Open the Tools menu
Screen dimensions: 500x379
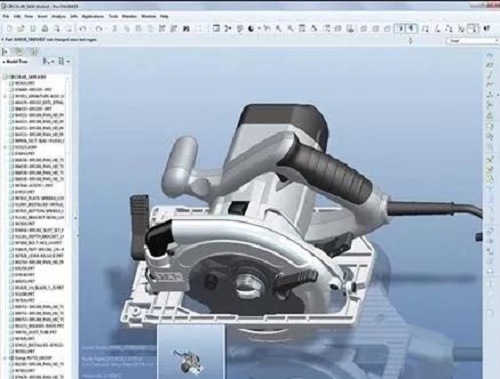[x=113, y=16]
